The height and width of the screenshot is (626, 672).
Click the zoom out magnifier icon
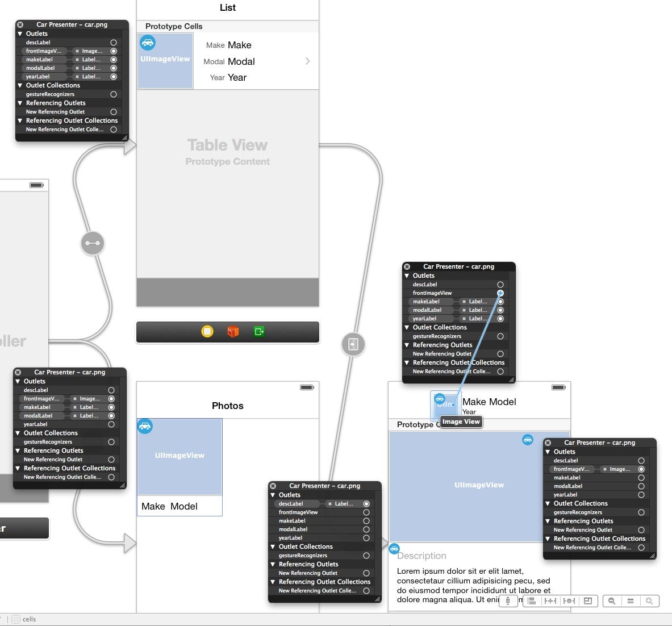[612, 600]
